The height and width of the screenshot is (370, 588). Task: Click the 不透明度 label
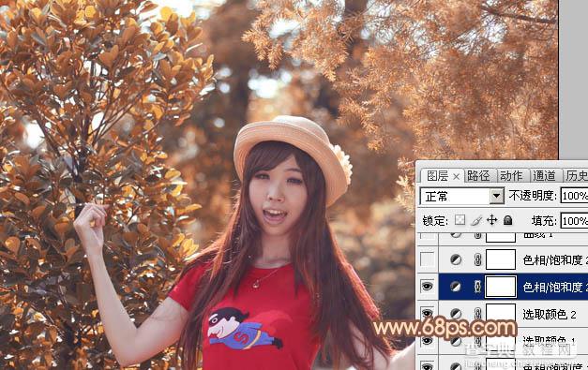pyautogui.click(x=533, y=196)
